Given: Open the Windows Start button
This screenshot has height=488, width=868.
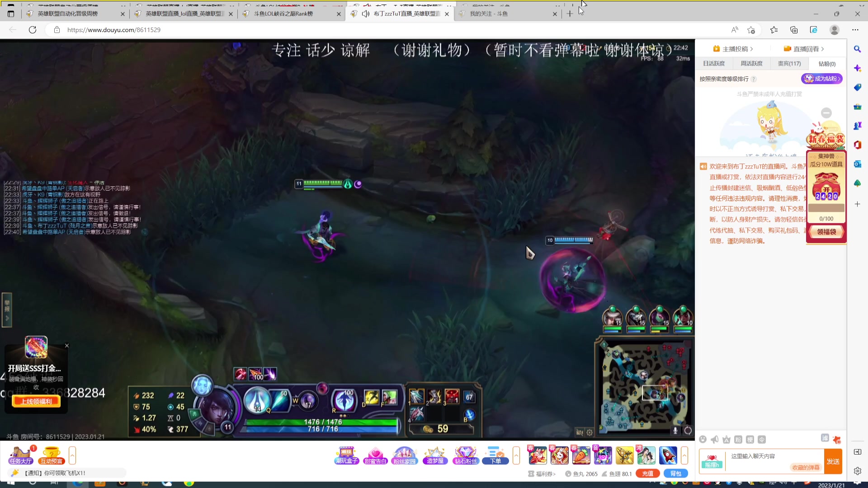Looking at the screenshot, I should click(x=11, y=484).
